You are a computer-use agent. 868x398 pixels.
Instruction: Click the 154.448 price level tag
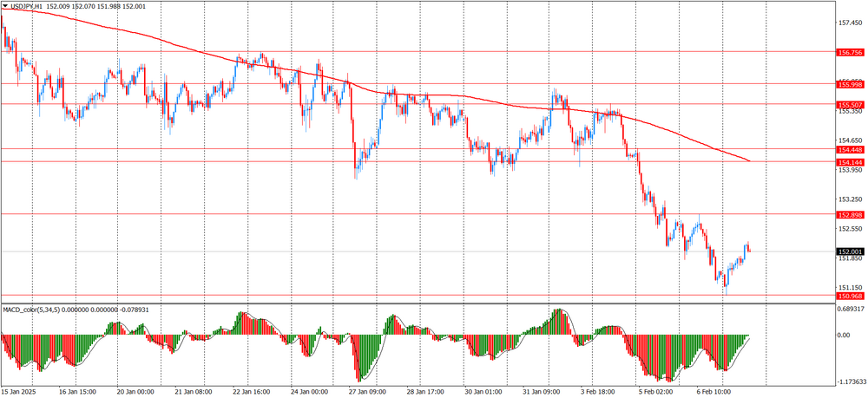(x=850, y=149)
